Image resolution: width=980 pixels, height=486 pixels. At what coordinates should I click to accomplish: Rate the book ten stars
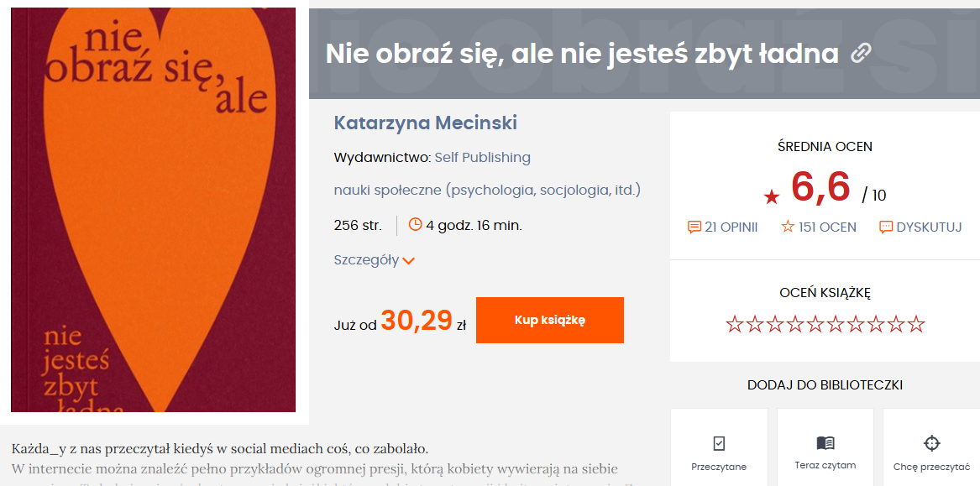[916, 324]
